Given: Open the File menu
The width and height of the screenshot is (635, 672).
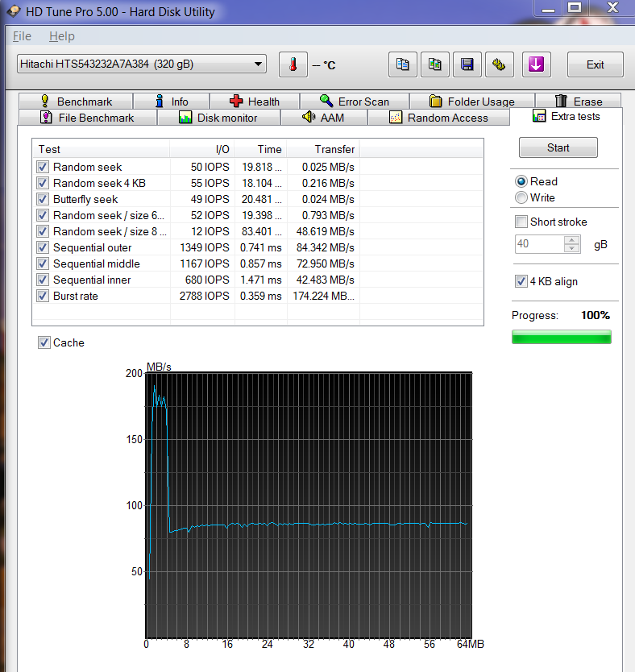Looking at the screenshot, I should point(22,36).
